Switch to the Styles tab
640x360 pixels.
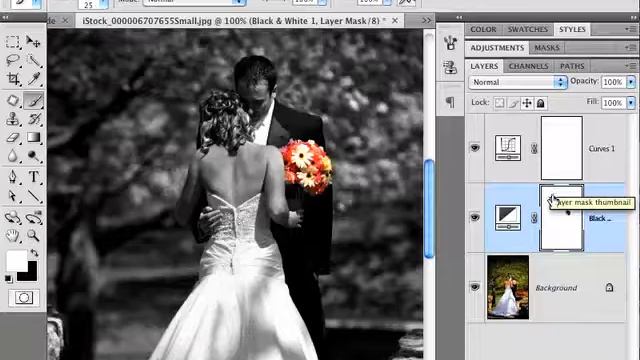pos(572,29)
